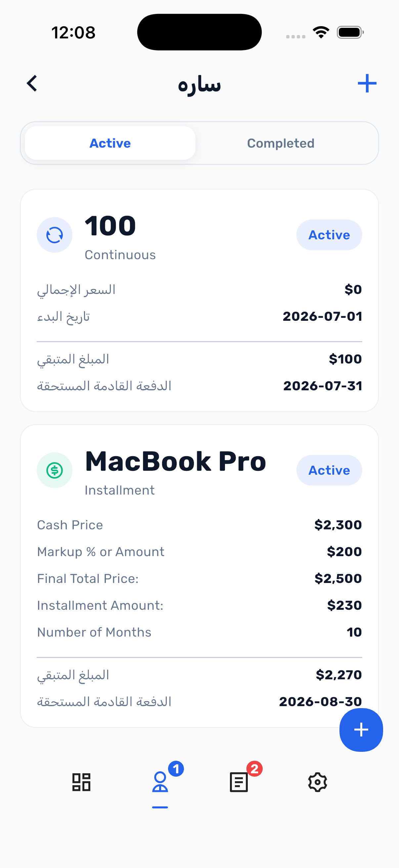
Task: Tap the back chevron arrow
Action: (x=32, y=83)
